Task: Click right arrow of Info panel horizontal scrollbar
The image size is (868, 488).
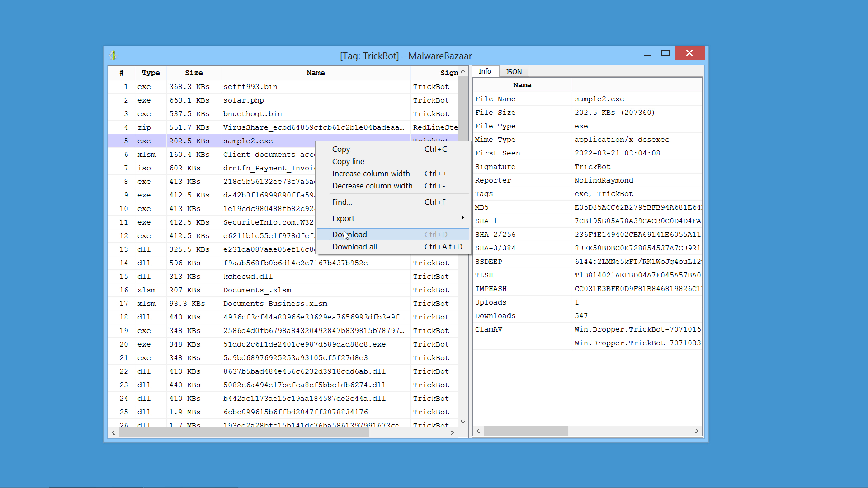Action: click(697, 431)
